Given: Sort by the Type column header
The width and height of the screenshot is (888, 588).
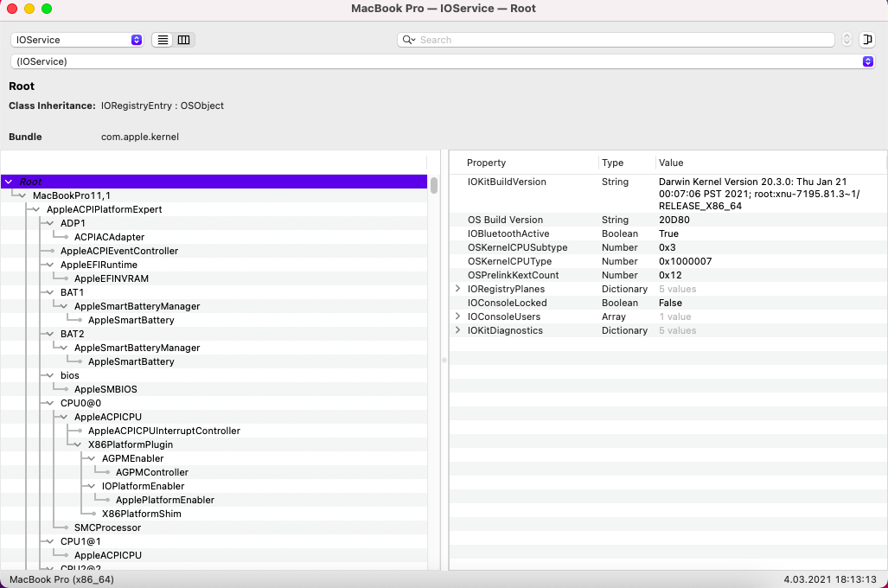Looking at the screenshot, I should pos(612,163).
